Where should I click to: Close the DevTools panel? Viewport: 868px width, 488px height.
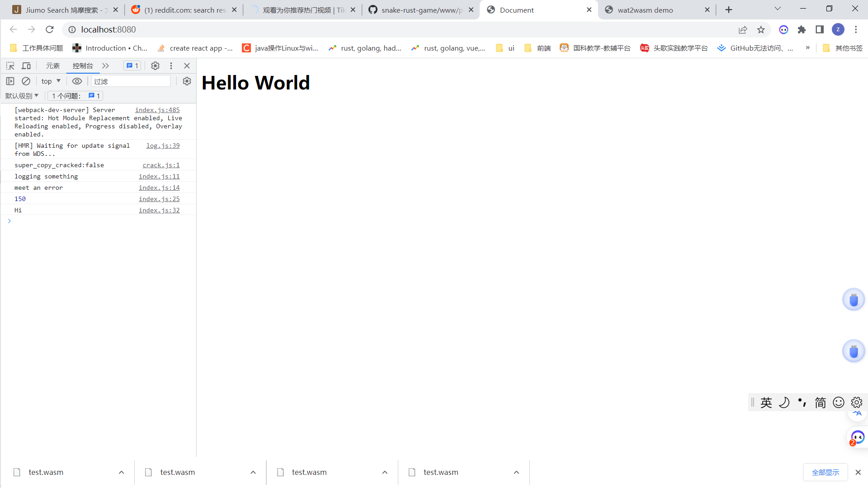pyautogui.click(x=187, y=66)
